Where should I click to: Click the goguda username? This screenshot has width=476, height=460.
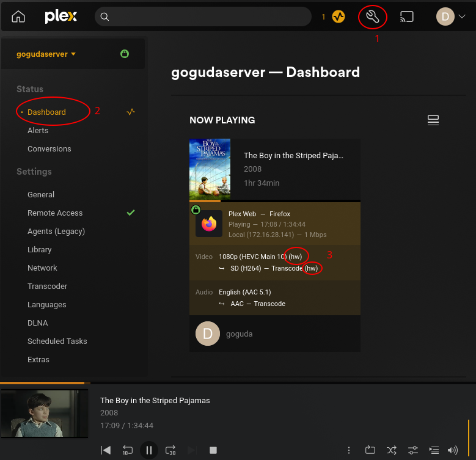(x=239, y=334)
